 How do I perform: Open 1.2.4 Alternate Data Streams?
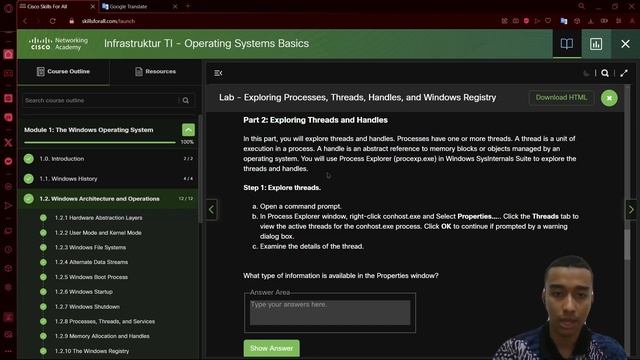tap(91, 262)
